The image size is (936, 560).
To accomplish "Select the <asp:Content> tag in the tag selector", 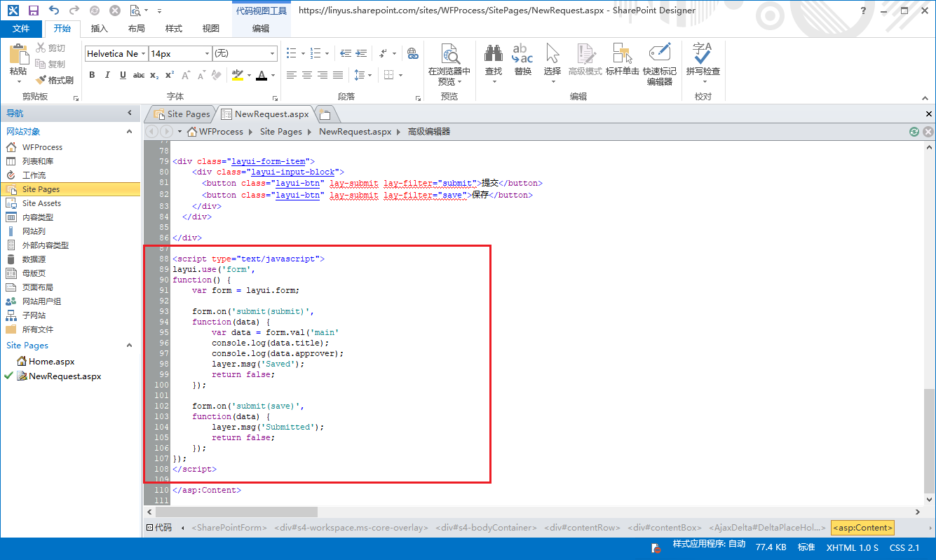I will 862,528.
